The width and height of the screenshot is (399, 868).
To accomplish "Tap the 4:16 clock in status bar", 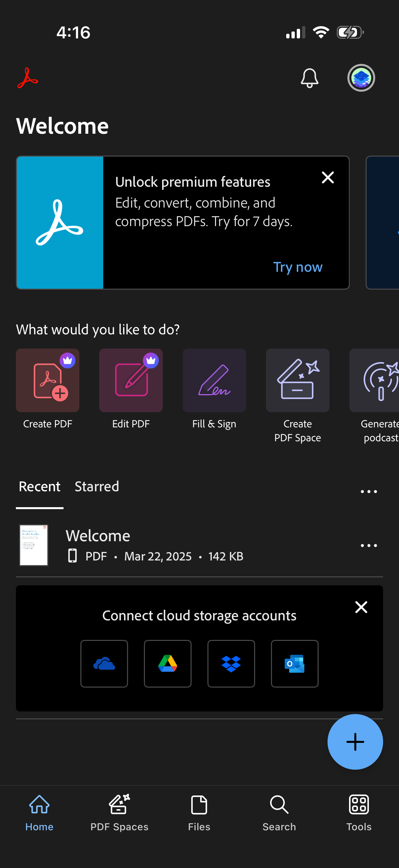I will [x=73, y=32].
